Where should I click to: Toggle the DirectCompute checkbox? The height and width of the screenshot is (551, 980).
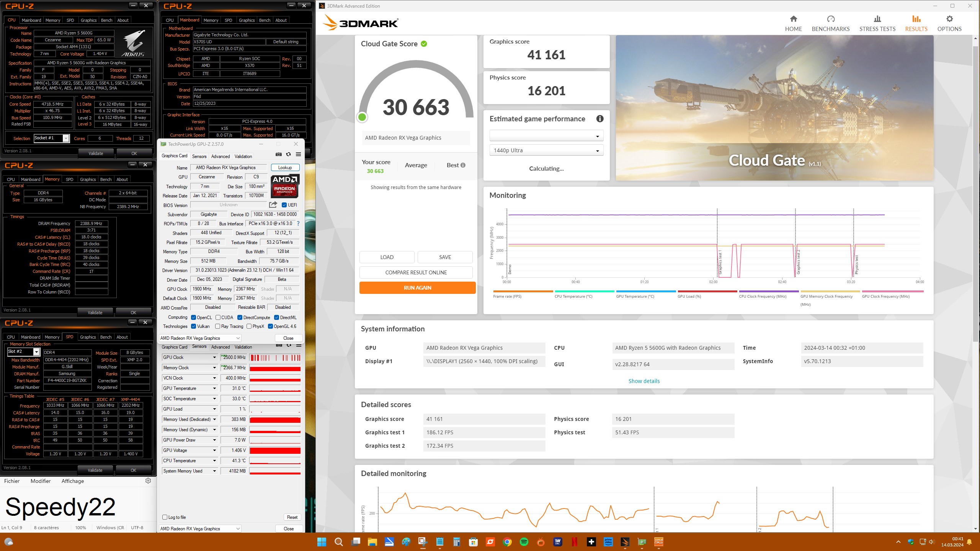240,317
